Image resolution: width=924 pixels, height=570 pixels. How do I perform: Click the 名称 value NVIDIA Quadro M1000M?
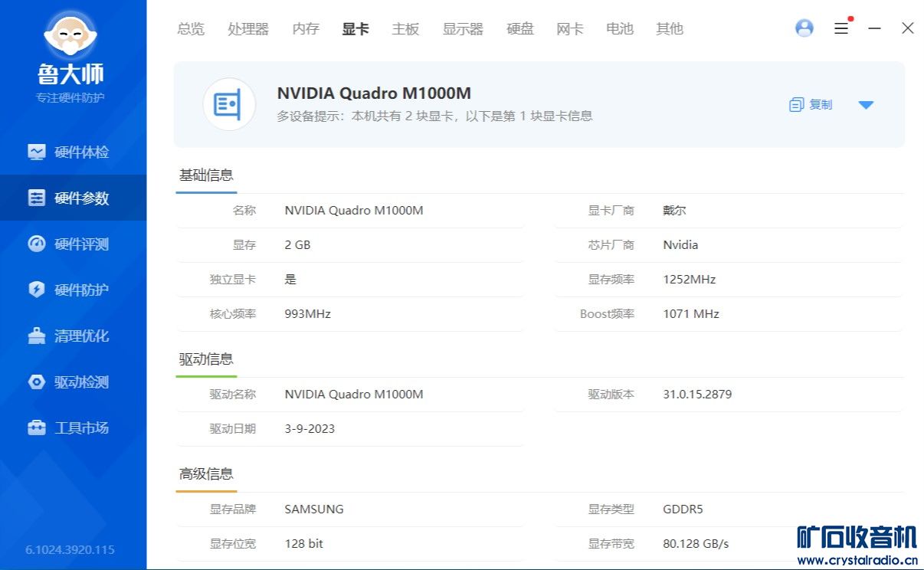point(354,210)
